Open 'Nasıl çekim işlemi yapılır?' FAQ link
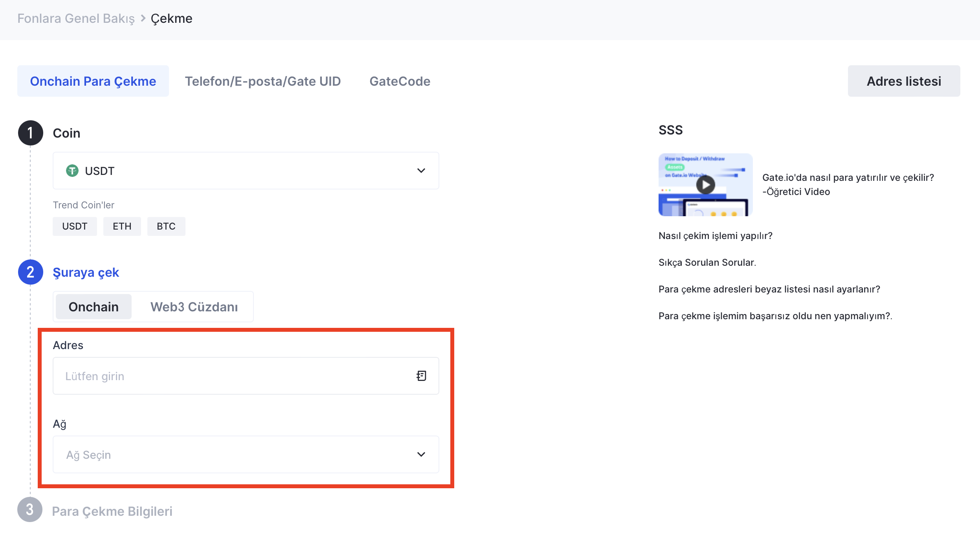980x548 pixels. (715, 235)
